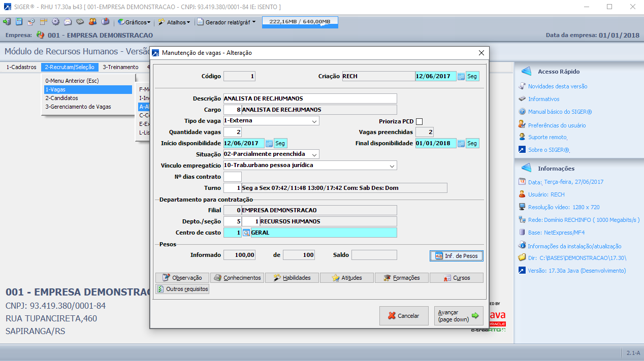Click the memory usage bar
The height and width of the screenshot is (361, 644).
(300, 22)
